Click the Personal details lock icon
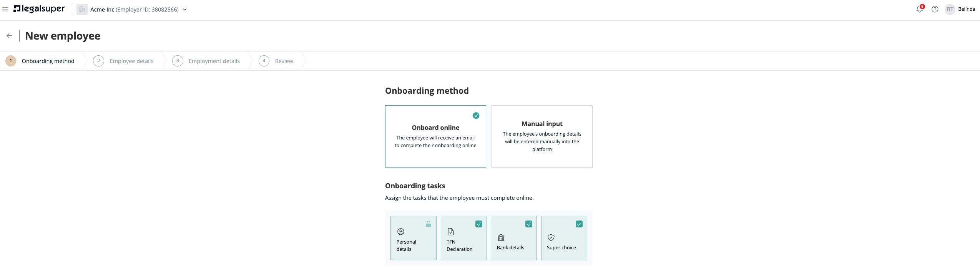 [x=429, y=224]
